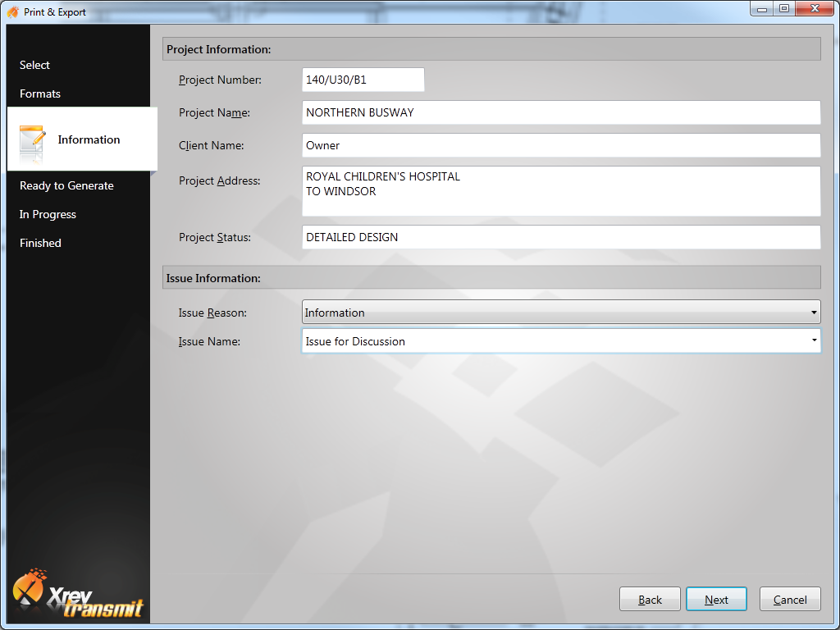The height and width of the screenshot is (630, 840).
Task: Click the Issue Information section header
Action: click(x=491, y=278)
